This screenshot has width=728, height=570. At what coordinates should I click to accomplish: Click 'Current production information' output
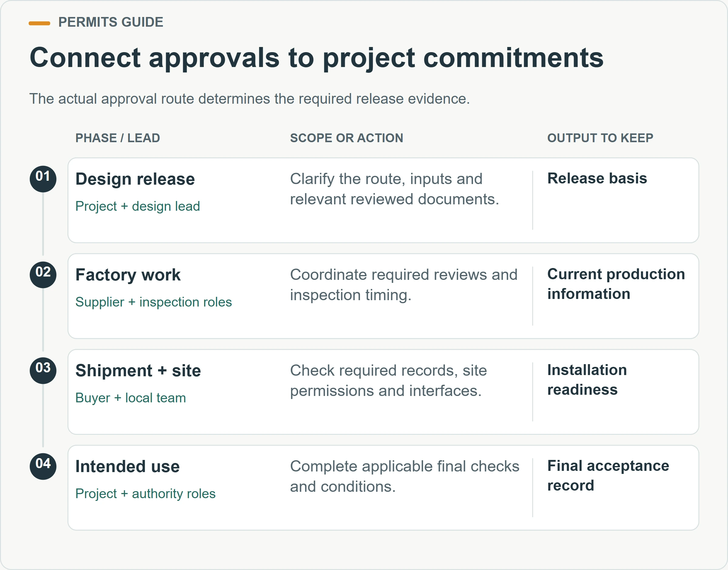pyautogui.click(x=616, y=284)
